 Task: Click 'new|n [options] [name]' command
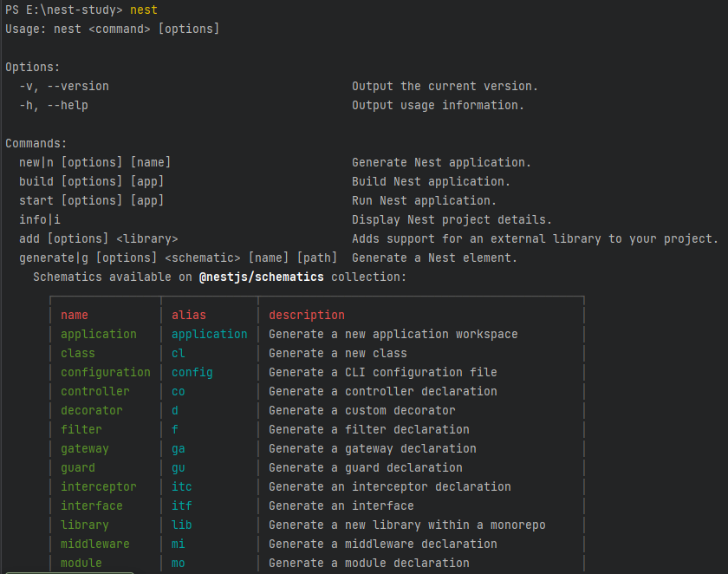(x=94, y=162)
